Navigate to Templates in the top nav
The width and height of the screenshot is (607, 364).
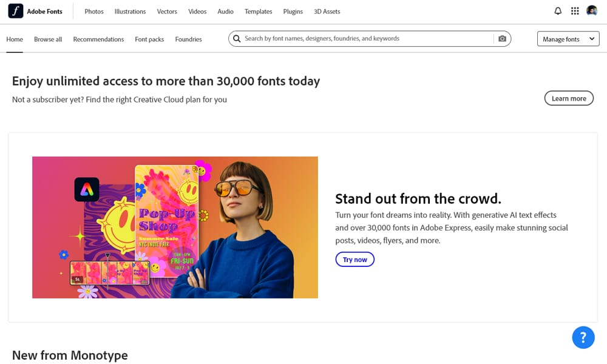tap(258, 11)
